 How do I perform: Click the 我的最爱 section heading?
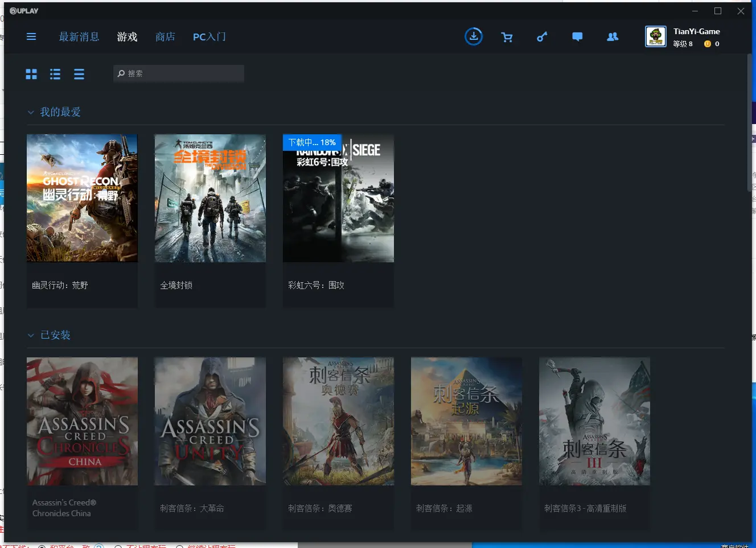pos(60,112)
